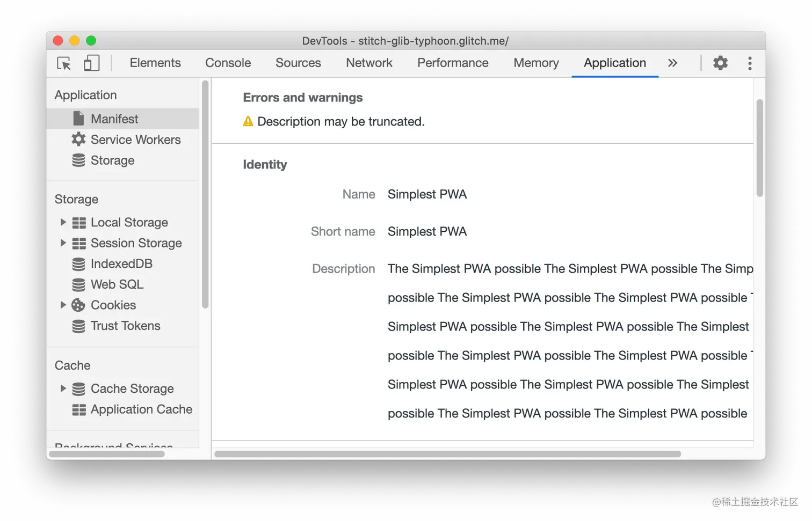This screenshot has width=812, height=521.
Task: Click the Cookies cookie icon
Action: click(78, 305)
